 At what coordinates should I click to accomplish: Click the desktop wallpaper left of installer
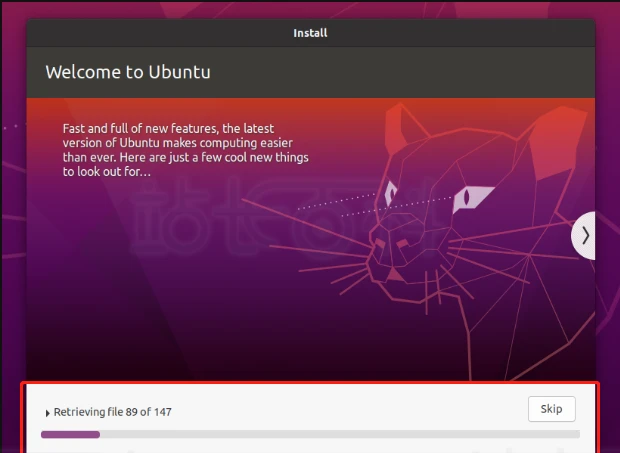tap(13, 198)
